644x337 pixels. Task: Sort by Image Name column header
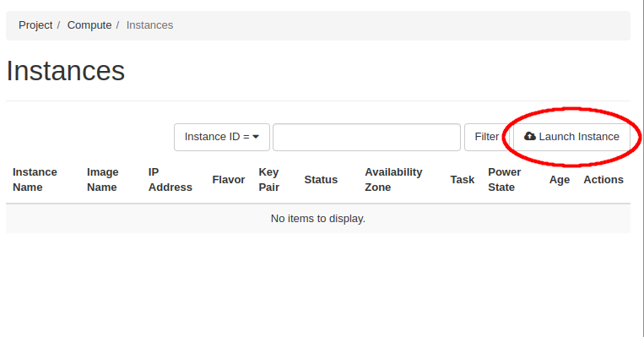pos(103,180)
